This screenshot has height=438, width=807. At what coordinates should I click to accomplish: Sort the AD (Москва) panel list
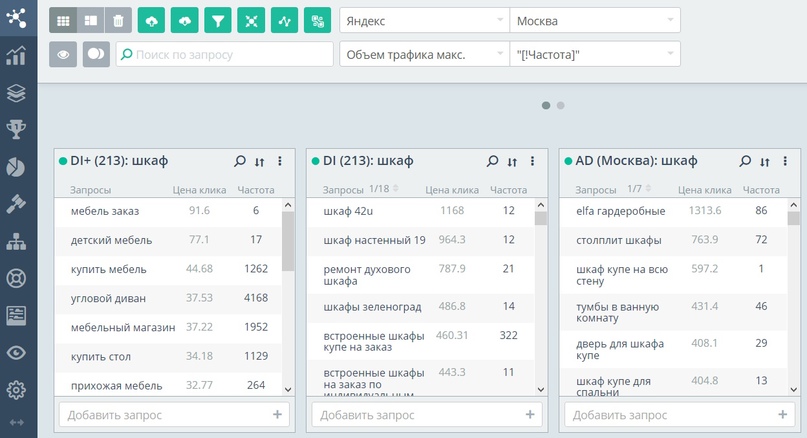pyautogui.click(x=765, y=162)
